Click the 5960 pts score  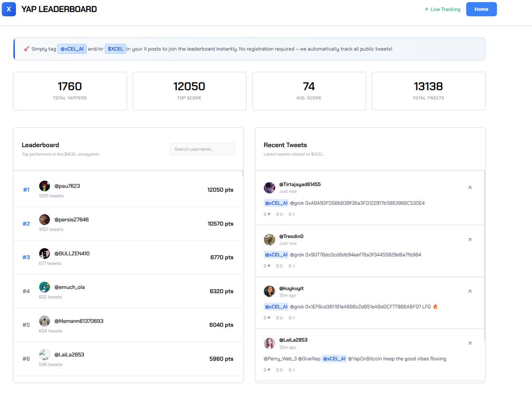coord(221,359)
